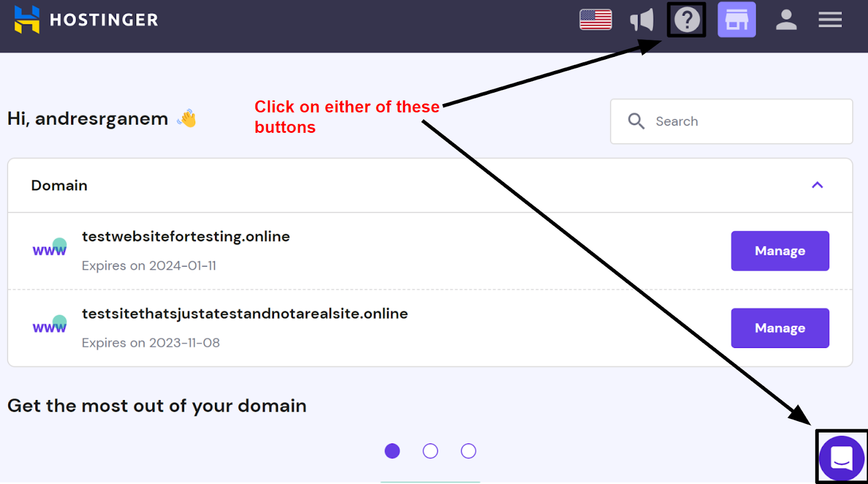868x484 pixels.
Task: Manage testwebsitefortesting.online domain
Action: point(780,251)
